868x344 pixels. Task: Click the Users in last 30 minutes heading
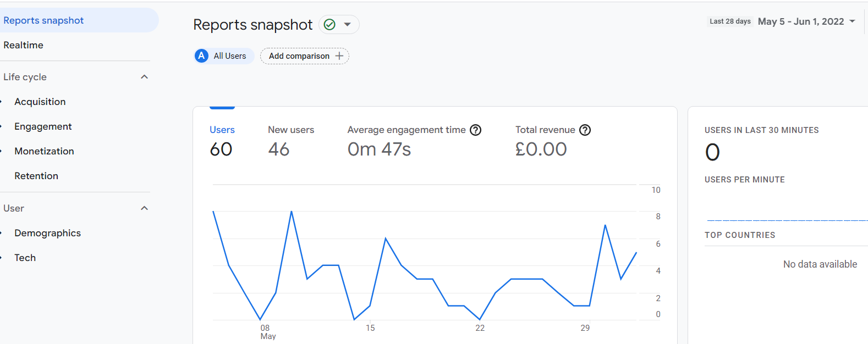click(761, 130)
